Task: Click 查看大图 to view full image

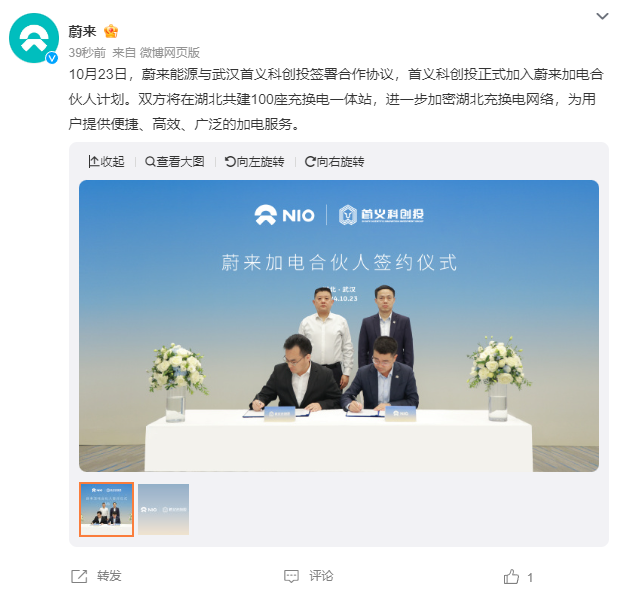Action: click(175, 162)
